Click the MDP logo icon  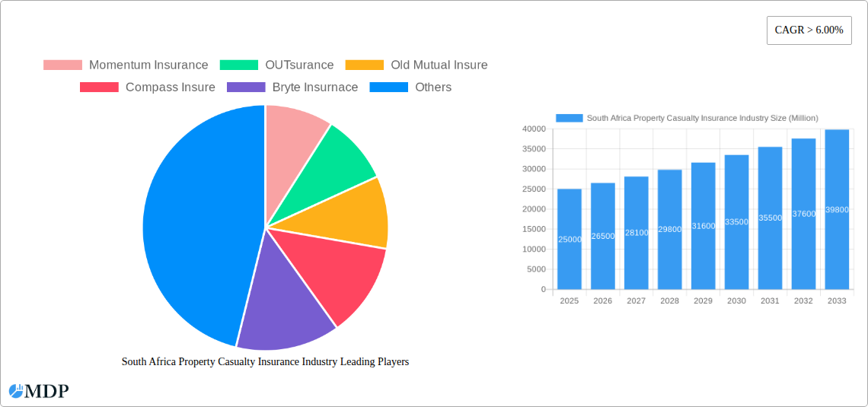(16, 391)
